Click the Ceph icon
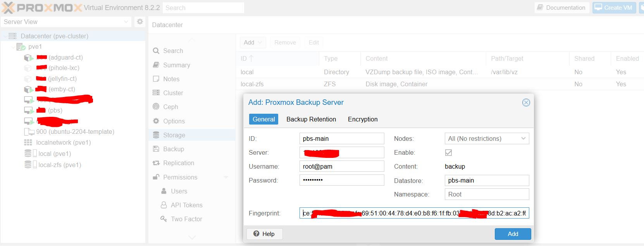644x246 pixels. point(156,107)
